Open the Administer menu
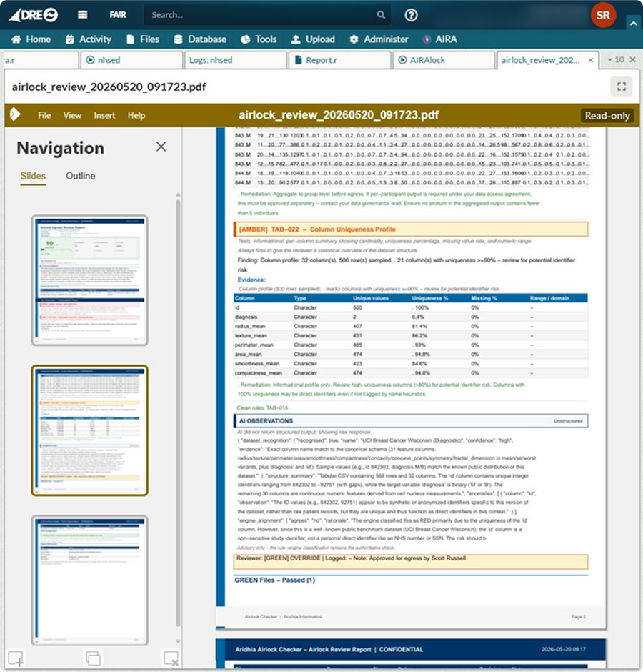Viewport: 643px width, 672px height. pyautogui.click(x=379, y=39)
